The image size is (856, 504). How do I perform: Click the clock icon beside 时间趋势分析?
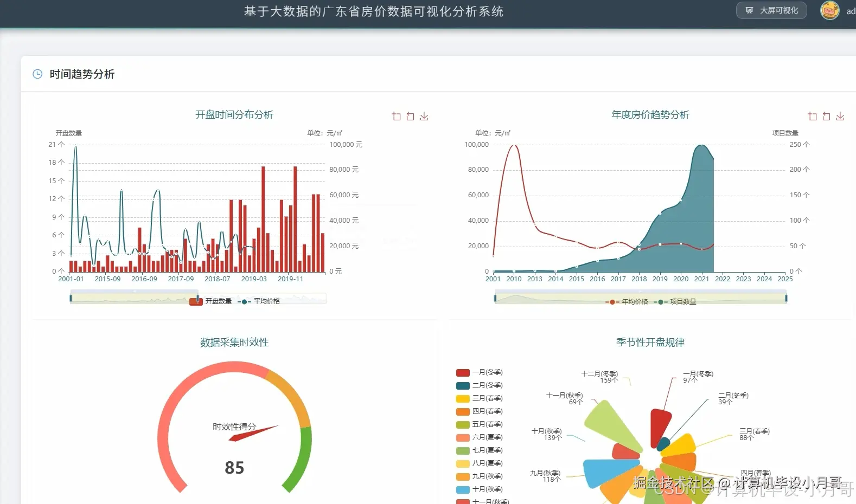37,74
